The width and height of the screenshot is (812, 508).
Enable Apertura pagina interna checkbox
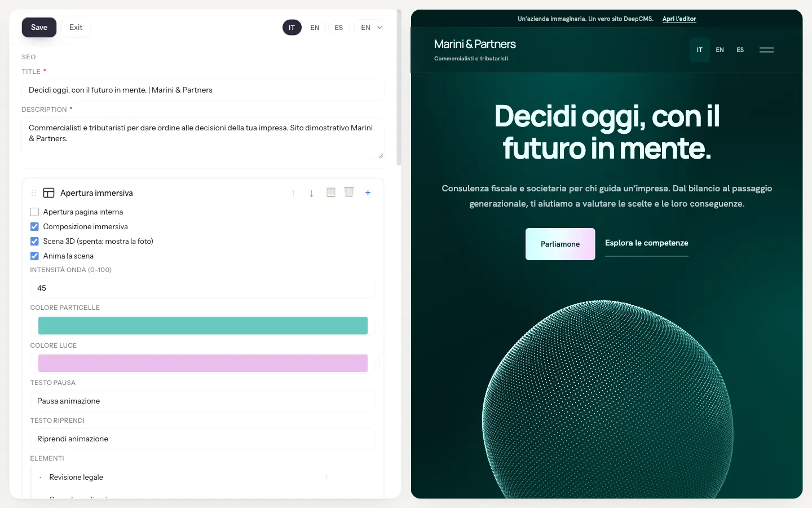pyautogui.click(x=34, y=212)
